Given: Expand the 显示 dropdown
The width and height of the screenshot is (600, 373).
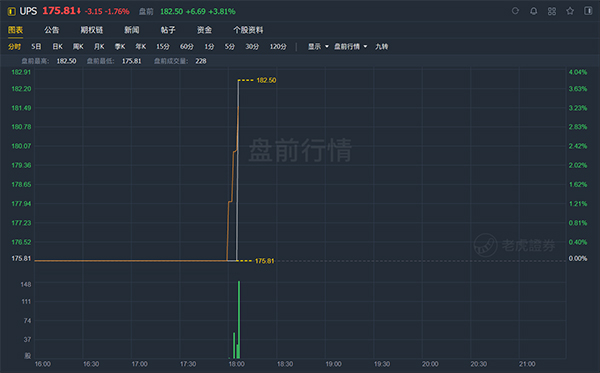Looking at the screenshot, I should [318, 47].
